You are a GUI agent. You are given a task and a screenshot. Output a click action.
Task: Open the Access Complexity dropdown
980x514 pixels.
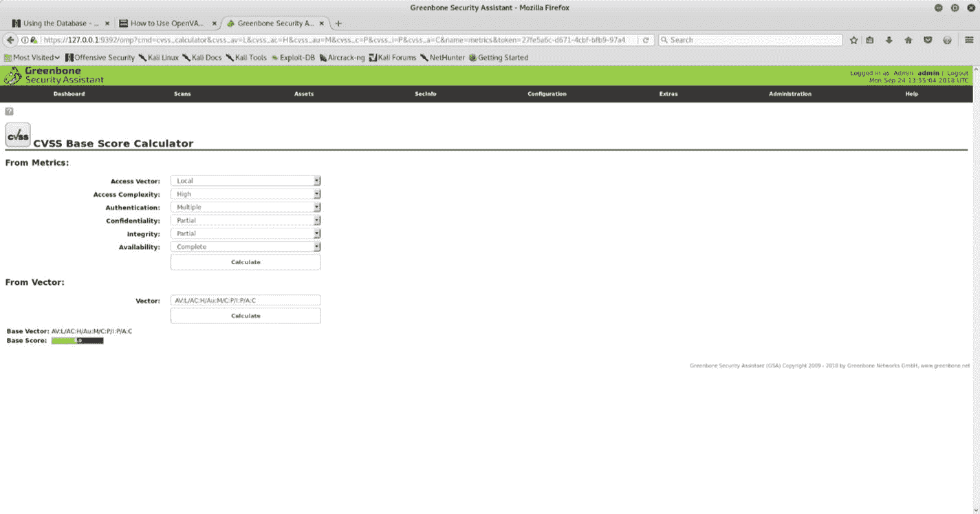tap(246, 194)
